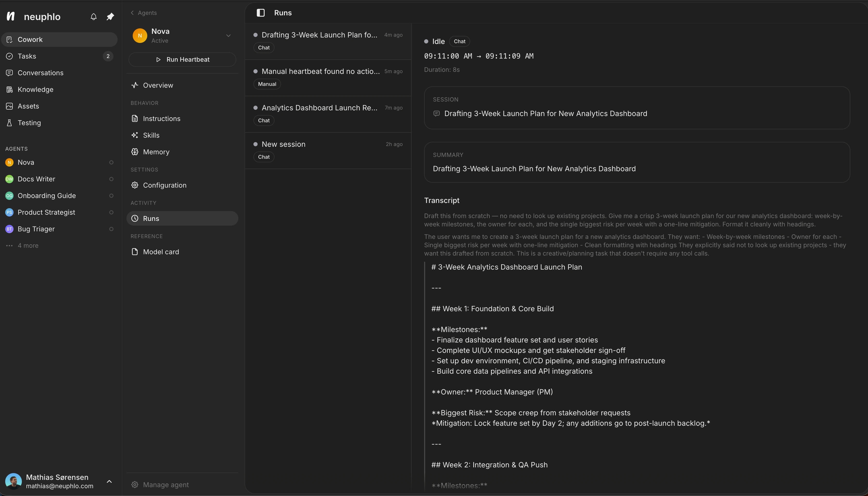Screen dimensions: 868x496
Task: Open session Drafting 3-Week Launch Plan link
Action: tap(545, 114)
